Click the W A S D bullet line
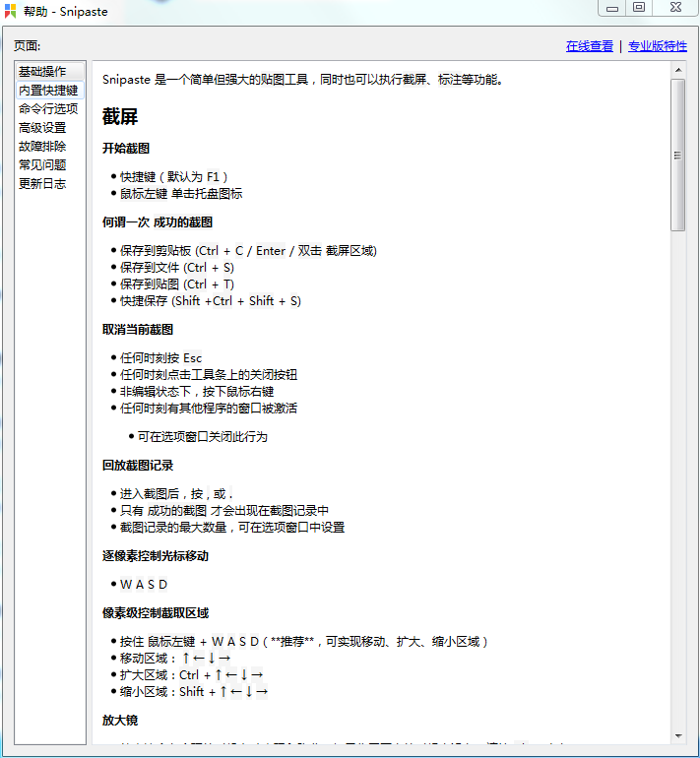Image resolution: width=700 pixels, height=758 pixels. (x=144, y=585)
